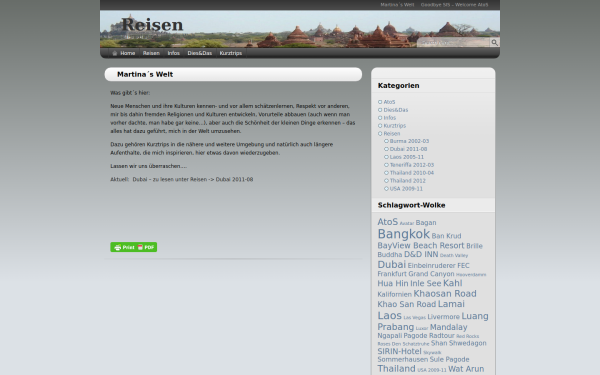Open the AtoS category

(x=389, y=102)
